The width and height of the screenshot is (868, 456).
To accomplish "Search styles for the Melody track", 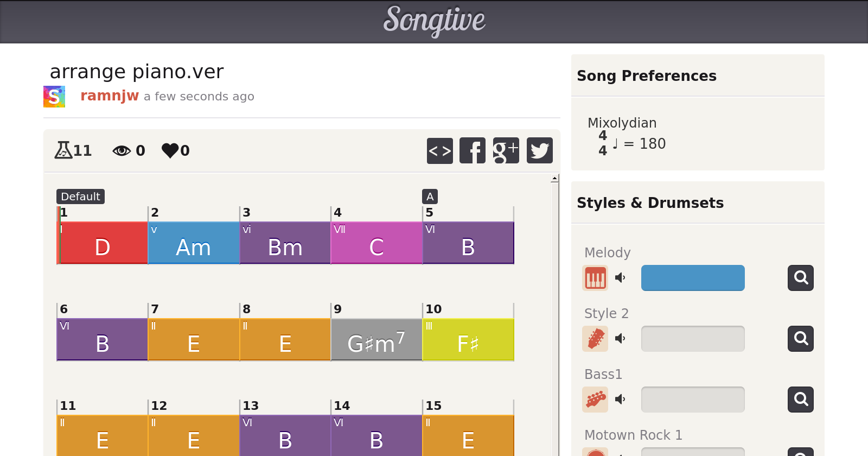I will (801, 278).
